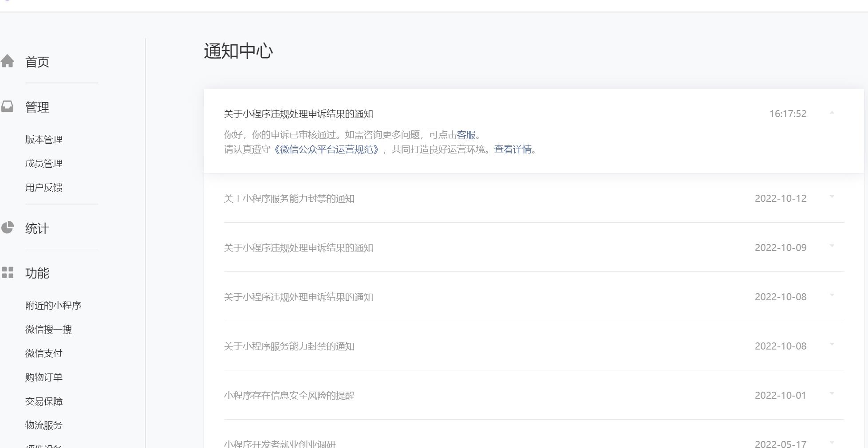Click the 16:17:52 timestamp
This screenshot has width=868, height=448.
coord(788,114)
